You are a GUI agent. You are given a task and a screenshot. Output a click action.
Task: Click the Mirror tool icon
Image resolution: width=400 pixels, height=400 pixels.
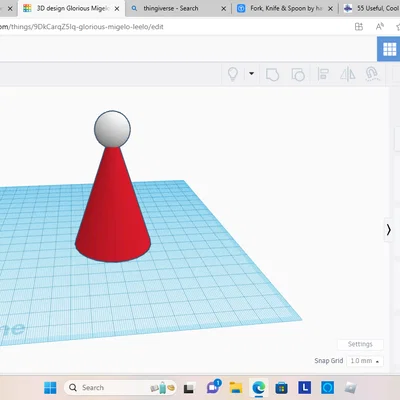pos(347,74)
